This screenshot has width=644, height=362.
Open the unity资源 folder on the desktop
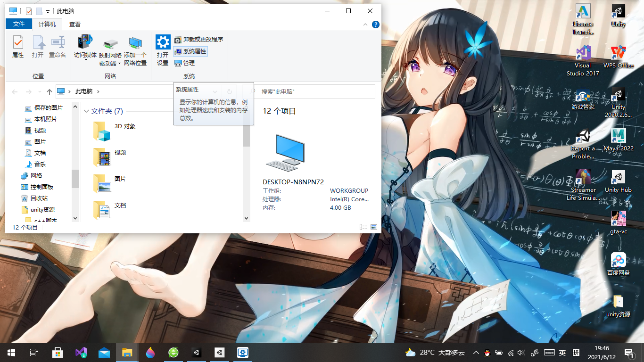619,306
